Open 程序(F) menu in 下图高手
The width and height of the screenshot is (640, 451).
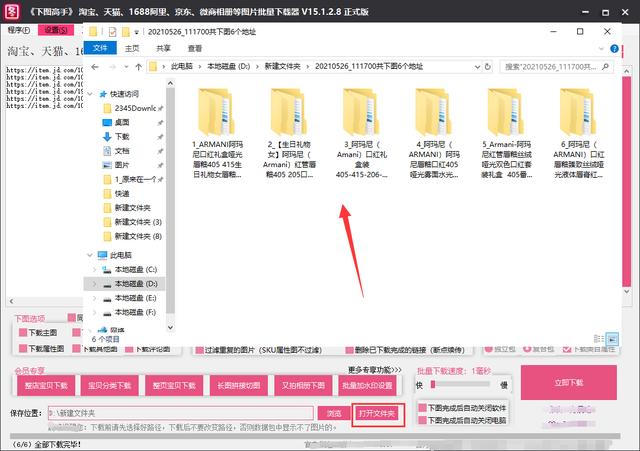click(19, 30)
